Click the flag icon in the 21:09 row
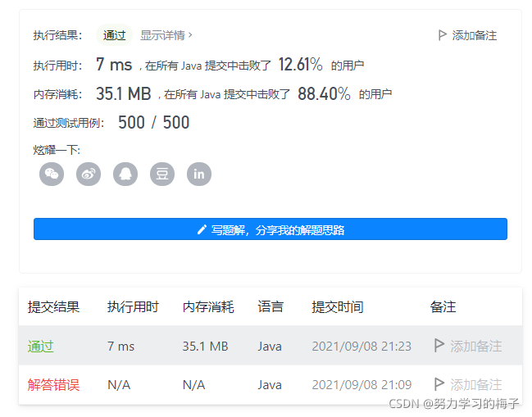The height and width of the screenshot is (417, 532). tap(439, 384)
